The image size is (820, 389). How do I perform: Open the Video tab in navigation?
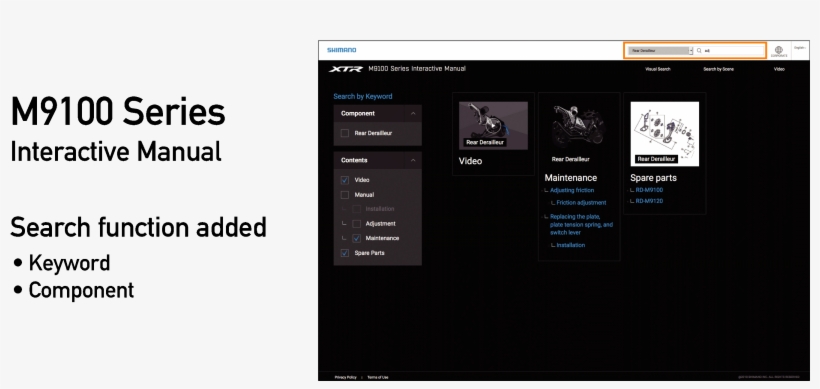tap(779, 69)
